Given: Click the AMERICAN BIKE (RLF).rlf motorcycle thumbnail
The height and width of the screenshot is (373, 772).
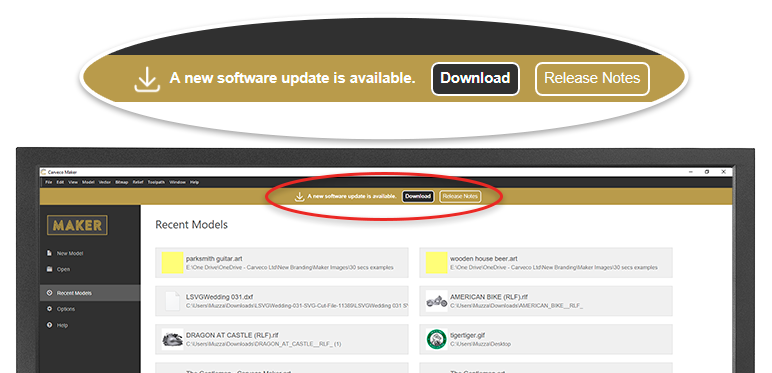Looking at the screenshot, I should 436,301.
